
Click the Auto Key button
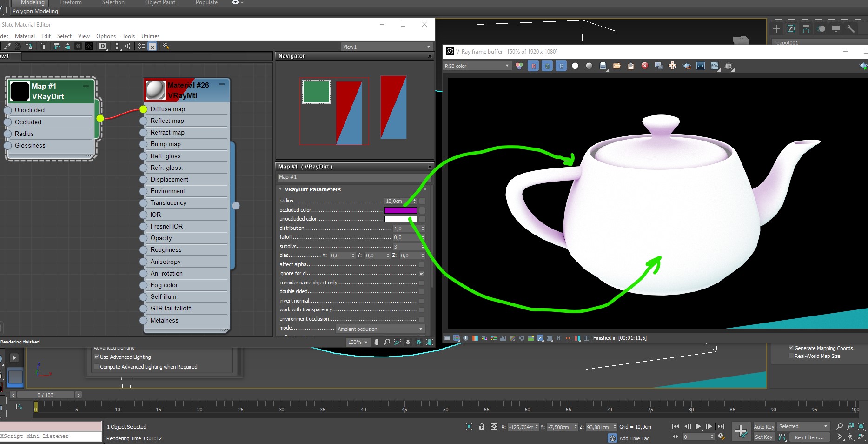point(763,426)
